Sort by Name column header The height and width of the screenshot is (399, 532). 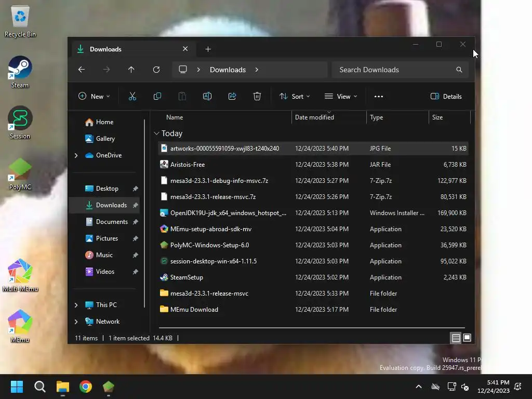click(224, 117)
